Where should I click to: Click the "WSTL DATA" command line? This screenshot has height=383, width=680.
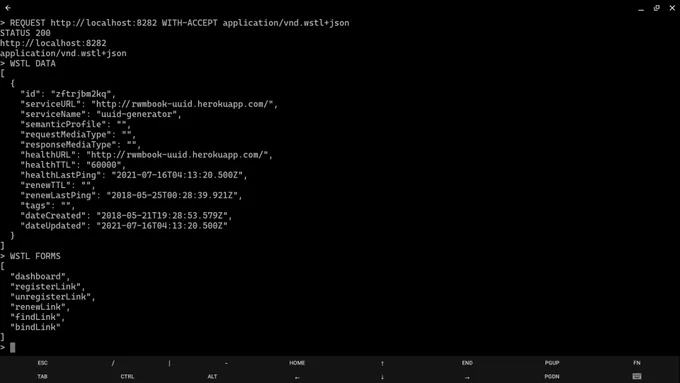pos(33,63)
